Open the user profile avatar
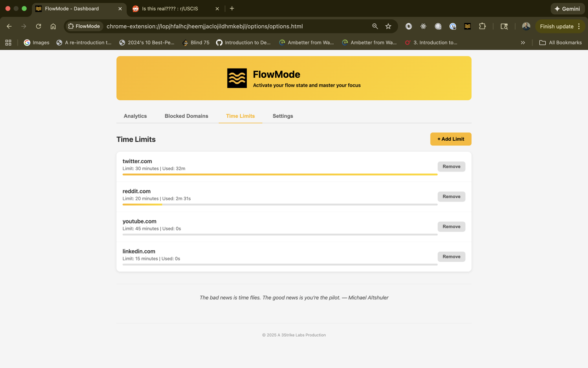Viewport: 588px width, 368px height. click(x=526, y=26)
